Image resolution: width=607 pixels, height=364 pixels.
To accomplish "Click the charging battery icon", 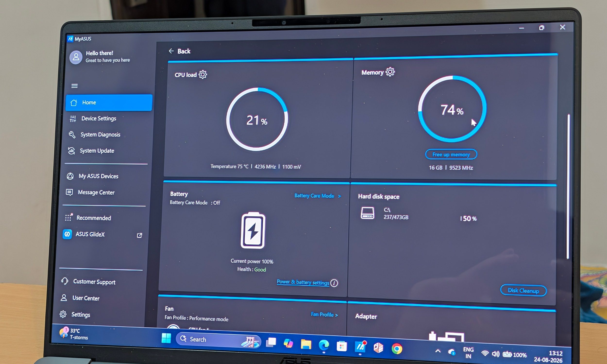I will click(x=253, y=230).
